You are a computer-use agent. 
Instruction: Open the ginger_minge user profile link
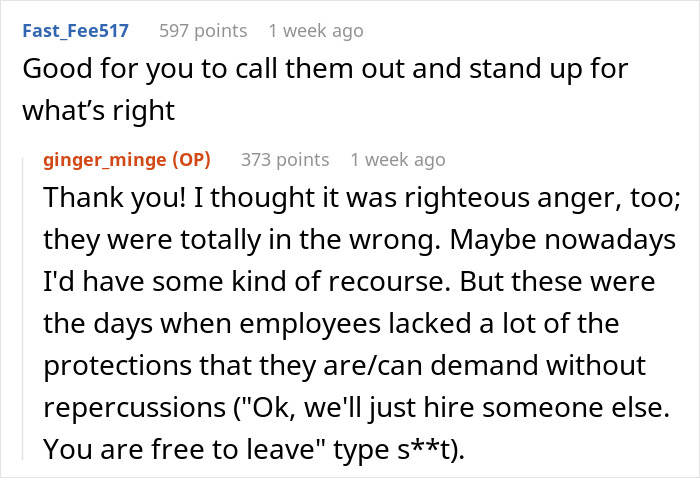tap(105, 160)
